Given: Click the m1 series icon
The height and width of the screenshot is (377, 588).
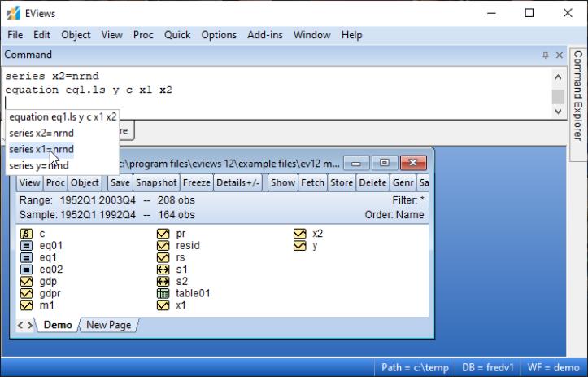Looking at the screenshot, I should click(25, 305).
